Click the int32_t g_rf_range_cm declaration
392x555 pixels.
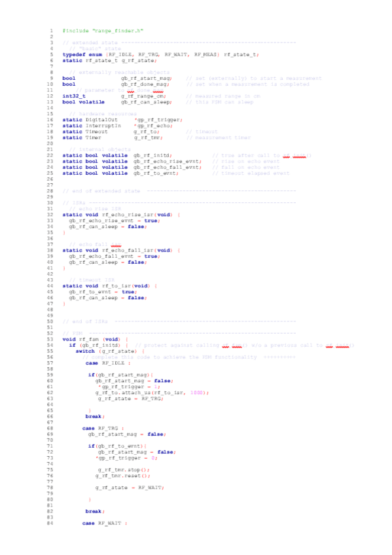point(115,96)
